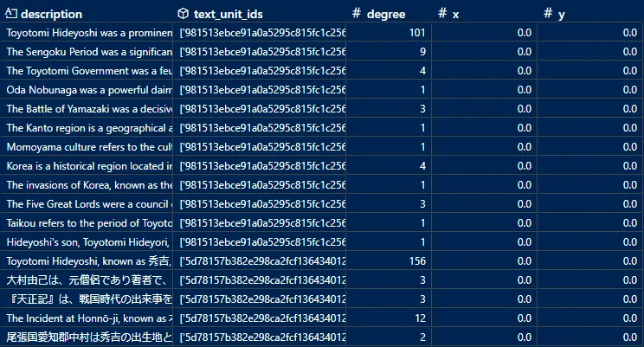
Task: Select x value in invasions of Korea row
Action: [524, 185]
